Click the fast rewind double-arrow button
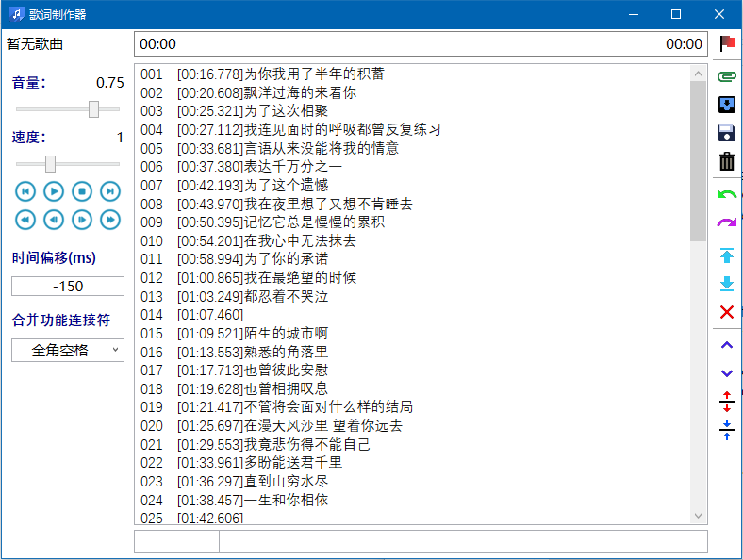 point(25,220)
